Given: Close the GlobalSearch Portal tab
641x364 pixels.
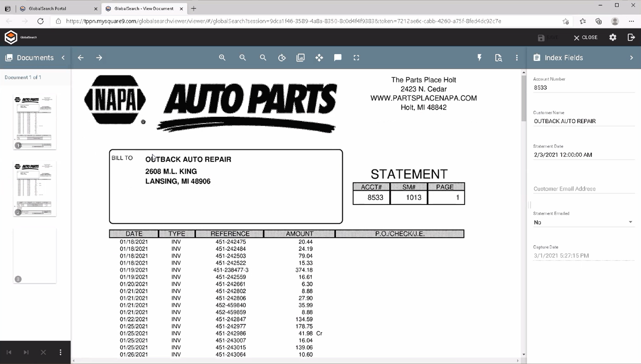Looking at the screenshot, I should click(96, 8).
